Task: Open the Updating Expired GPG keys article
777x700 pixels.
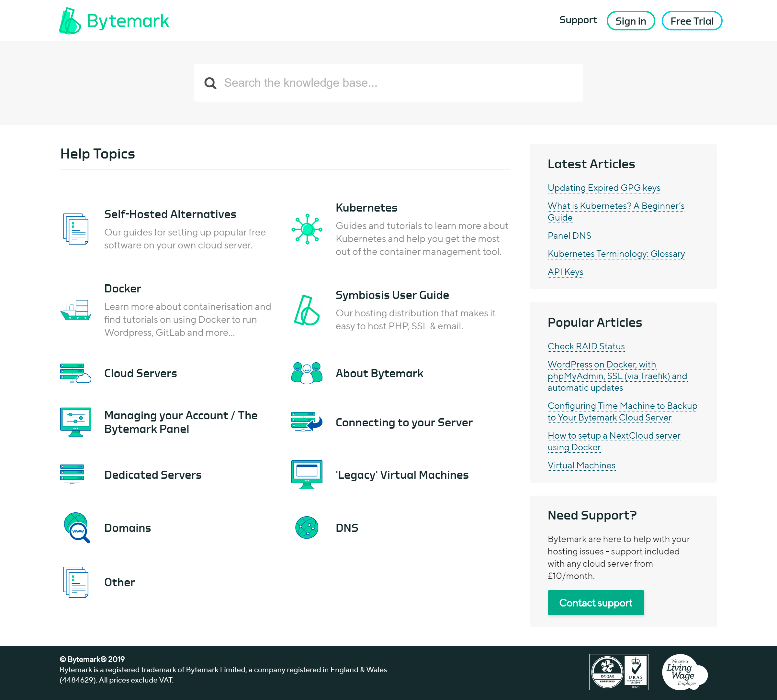Action: (x=603, y=188)
